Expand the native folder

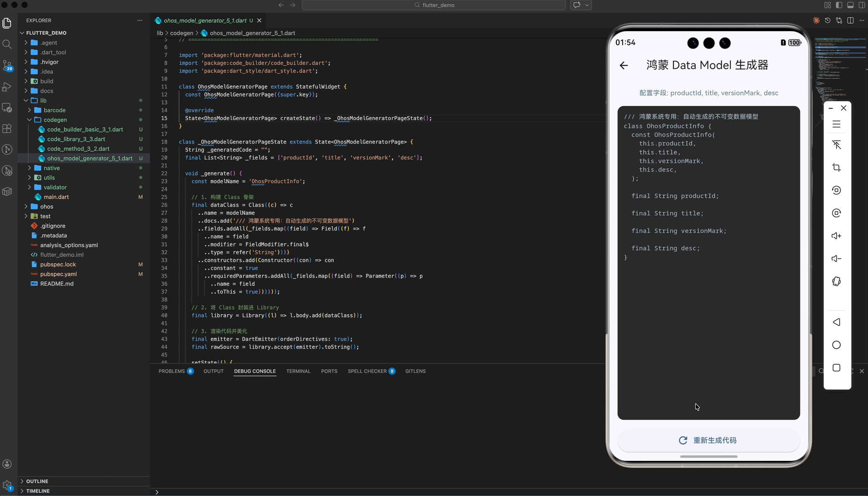click(x=51, y=168)
